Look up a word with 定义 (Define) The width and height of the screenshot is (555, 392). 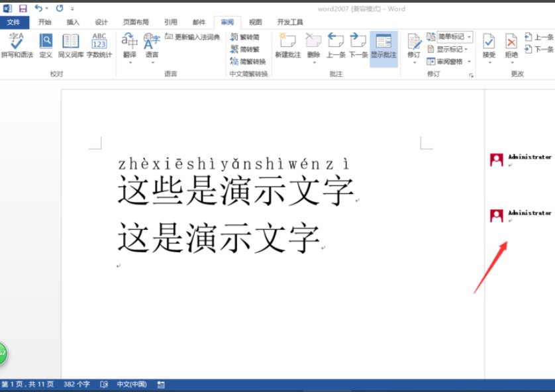point(45,46)
